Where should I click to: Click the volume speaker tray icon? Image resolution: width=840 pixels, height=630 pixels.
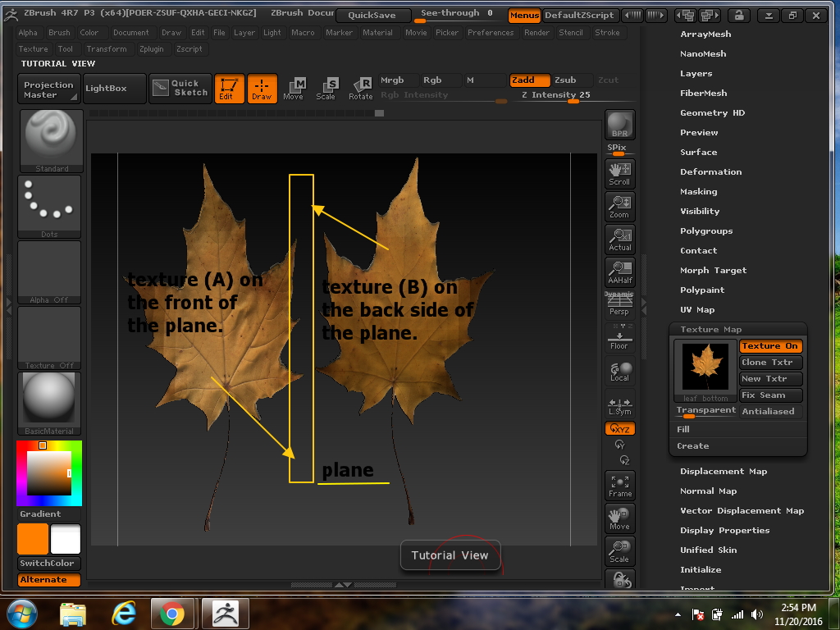tap(757, 614)
